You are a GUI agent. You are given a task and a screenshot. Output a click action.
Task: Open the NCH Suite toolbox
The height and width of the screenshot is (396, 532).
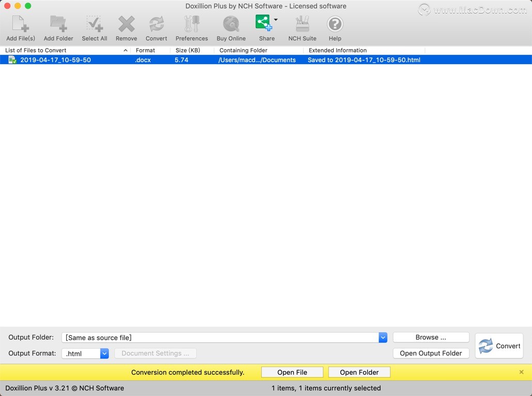click(x=302, y=24)
